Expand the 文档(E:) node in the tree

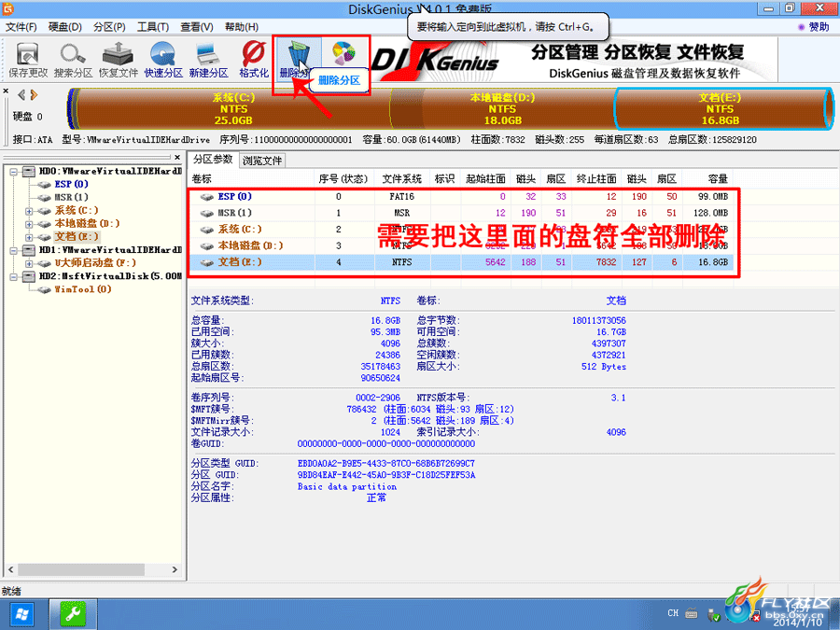(x=29, y=237)
